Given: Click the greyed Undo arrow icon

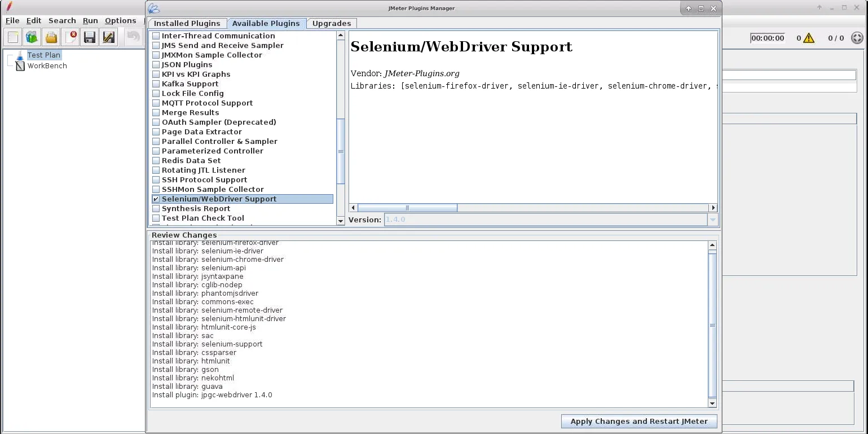Looking at the screenshot, I should pos(133,38).
